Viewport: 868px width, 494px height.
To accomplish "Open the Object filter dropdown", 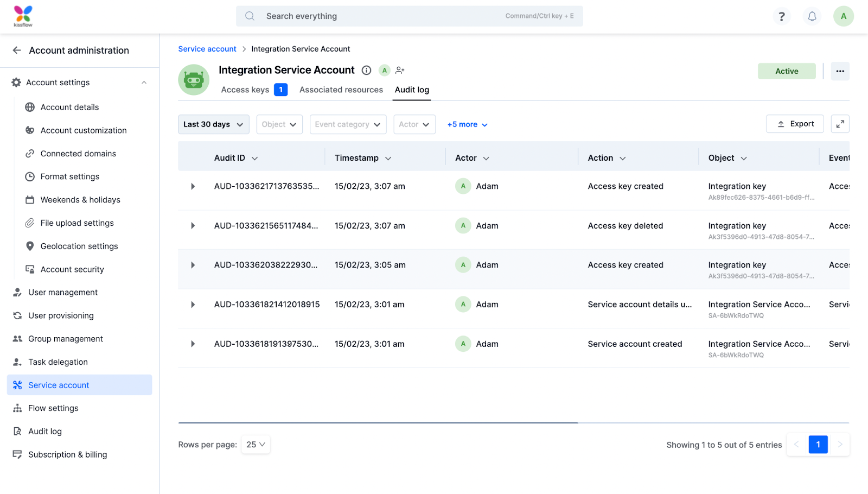I will pyautogui.click(x=279, y=124).
